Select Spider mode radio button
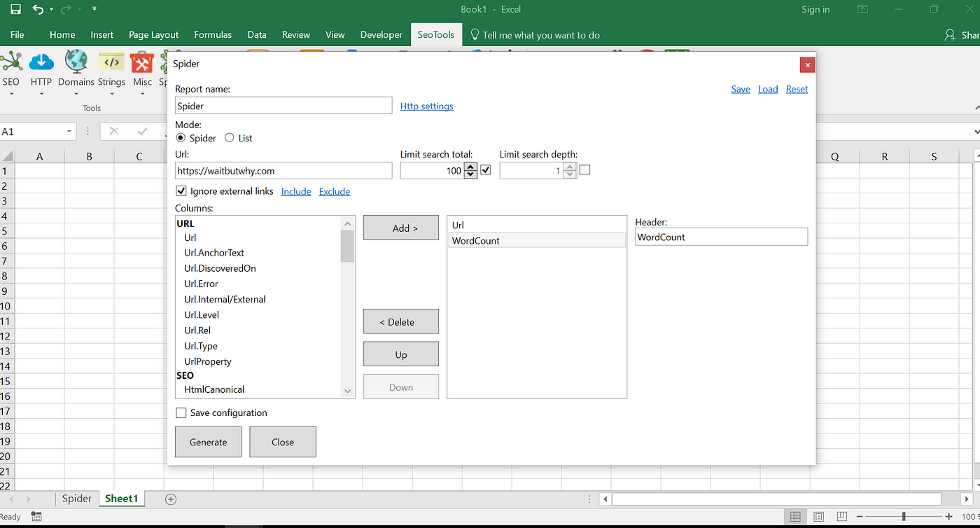 pos(181,138)
